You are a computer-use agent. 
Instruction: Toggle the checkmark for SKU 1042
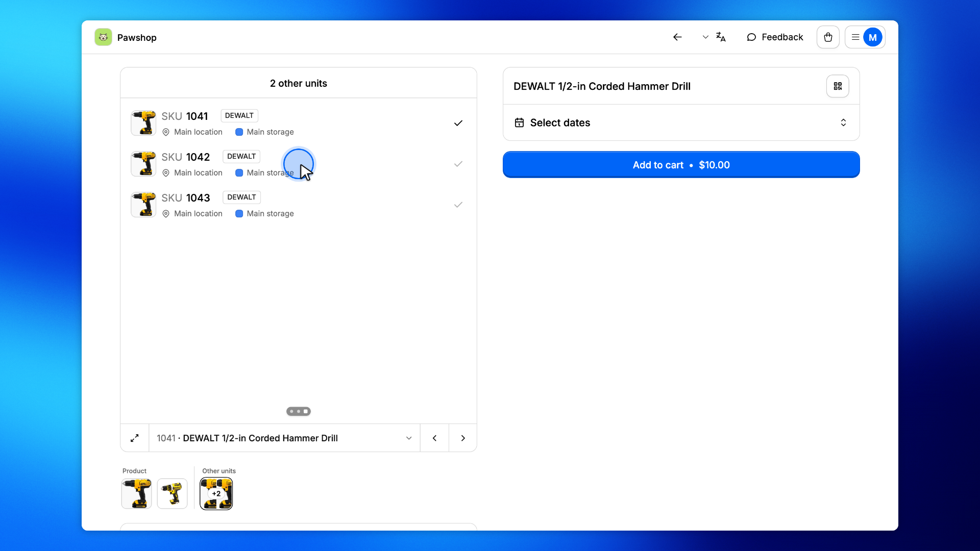tap(458, 164)
